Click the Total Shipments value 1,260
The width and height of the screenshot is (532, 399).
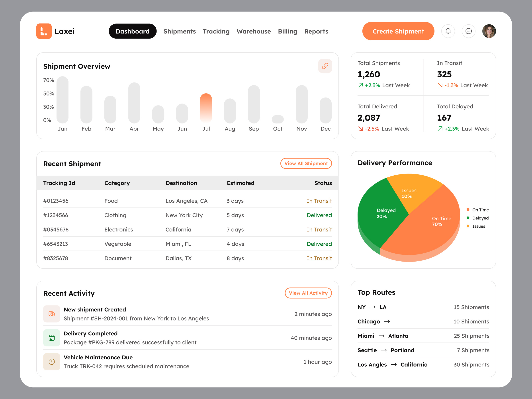pyautogui.click(x=369, y=74)
